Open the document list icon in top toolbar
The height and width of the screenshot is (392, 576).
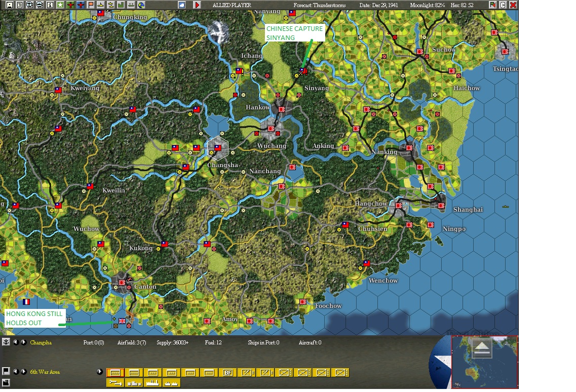[x=19, y=5]
